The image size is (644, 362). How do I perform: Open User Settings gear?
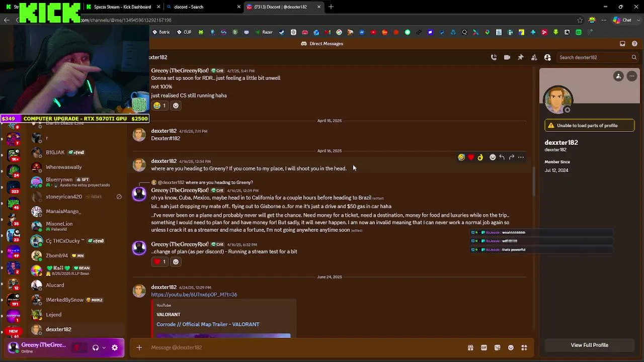(x=115, y=347)
